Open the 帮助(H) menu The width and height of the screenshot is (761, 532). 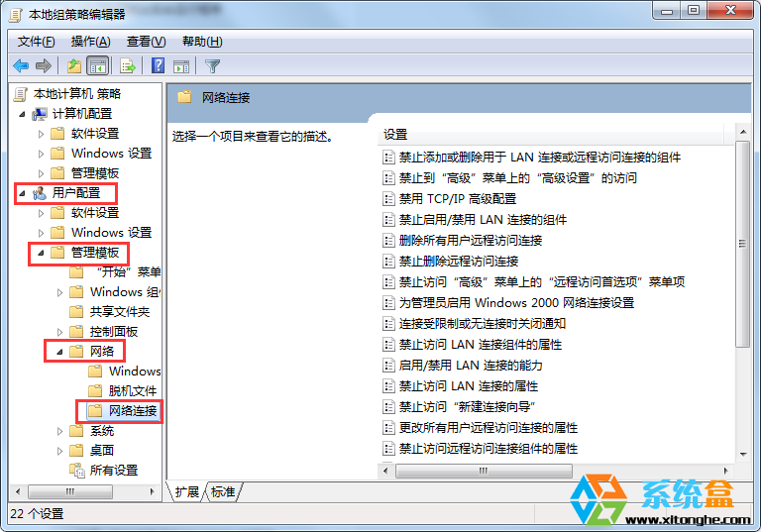(202, 42)
